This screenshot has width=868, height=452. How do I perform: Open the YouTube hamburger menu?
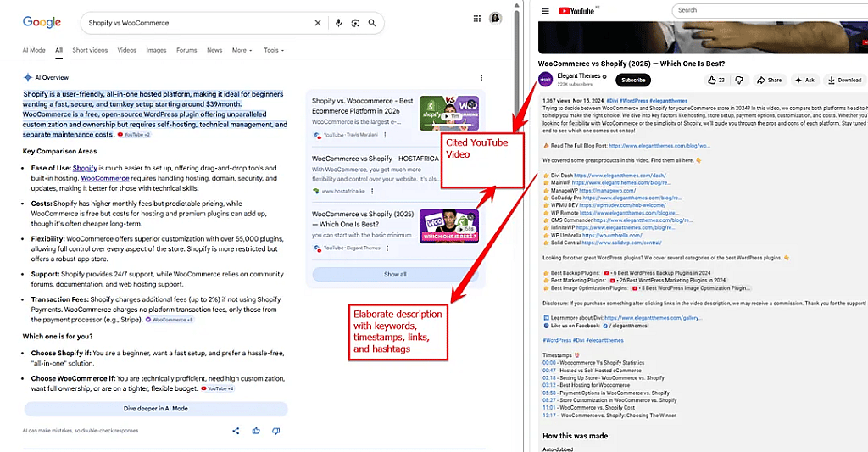pos(545,11)
